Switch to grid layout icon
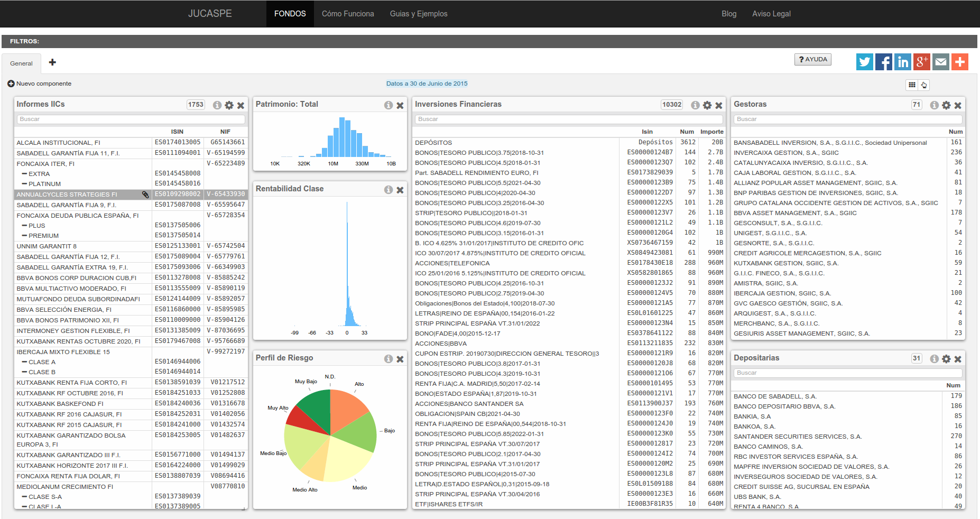Viewport: 980px width, 519px height. [x=912, y=85]
